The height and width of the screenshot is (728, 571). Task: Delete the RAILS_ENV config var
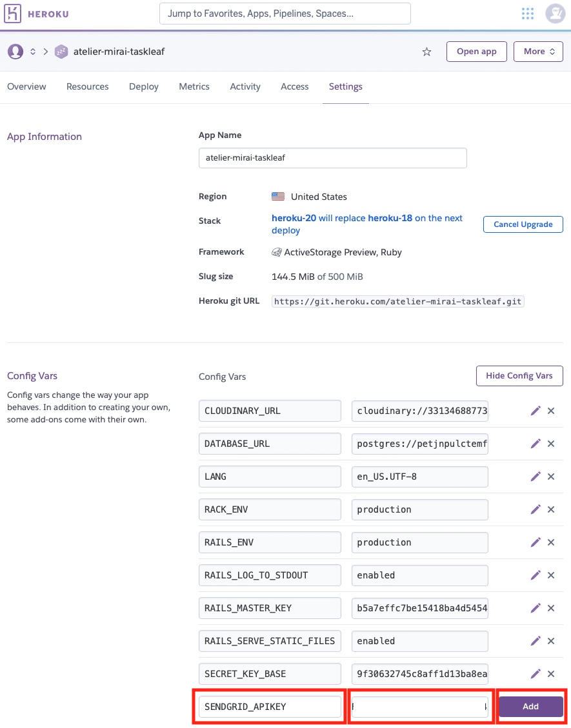point(551,542)
